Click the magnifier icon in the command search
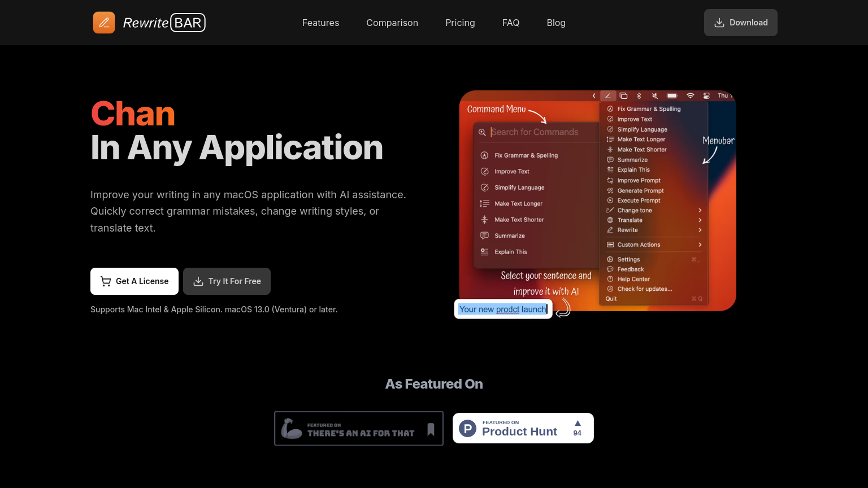This screenshot has height=488, width=868. coord(482,132)
